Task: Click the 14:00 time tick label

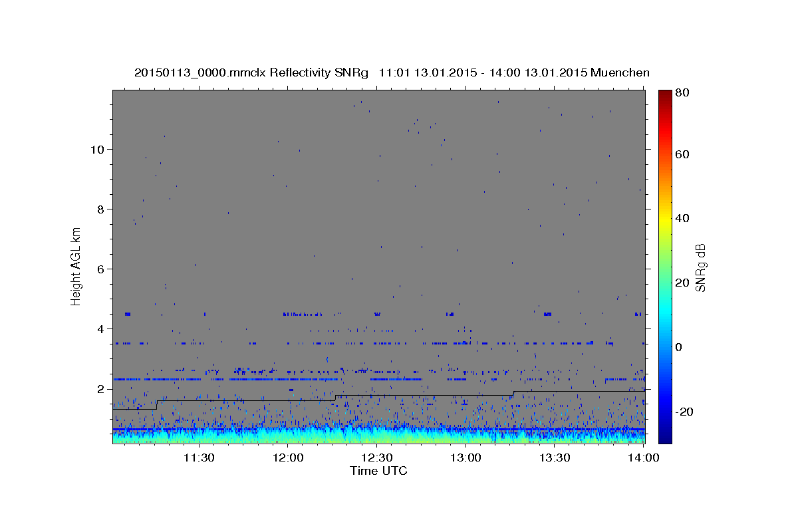Action: tap(642, 458)
